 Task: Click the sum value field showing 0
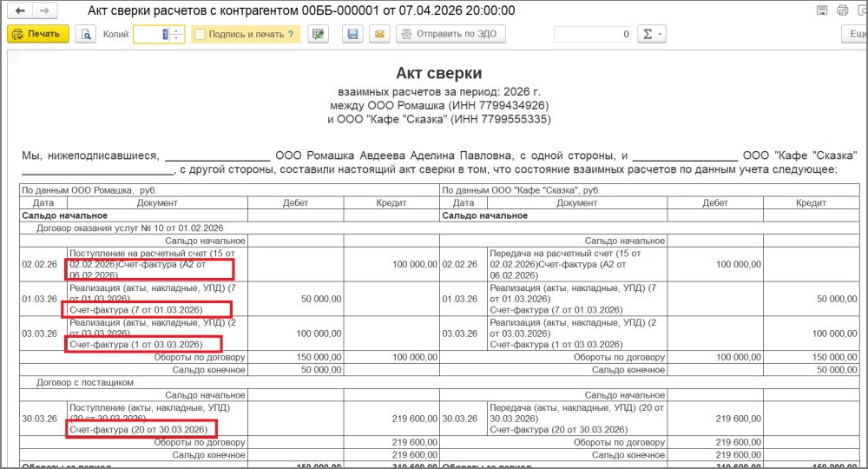pos(593,35)
